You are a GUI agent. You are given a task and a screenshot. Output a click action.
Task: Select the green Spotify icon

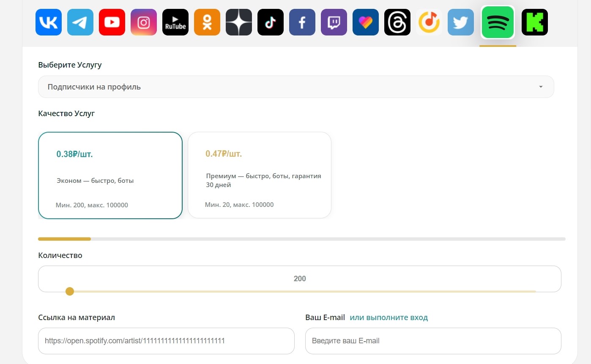point(498,22)
